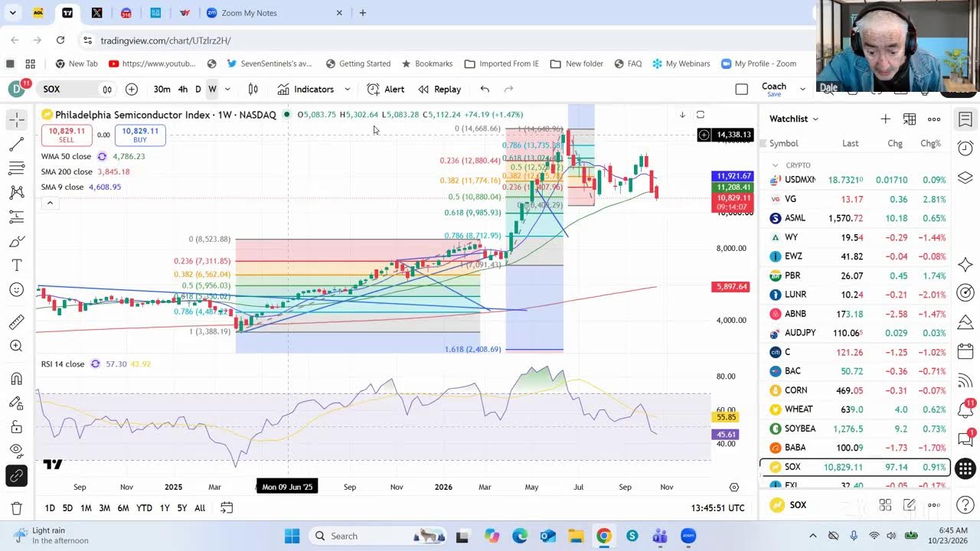Expand the indicator templates dropdown arrow
980x551 pixels.
tap(347, 90)
